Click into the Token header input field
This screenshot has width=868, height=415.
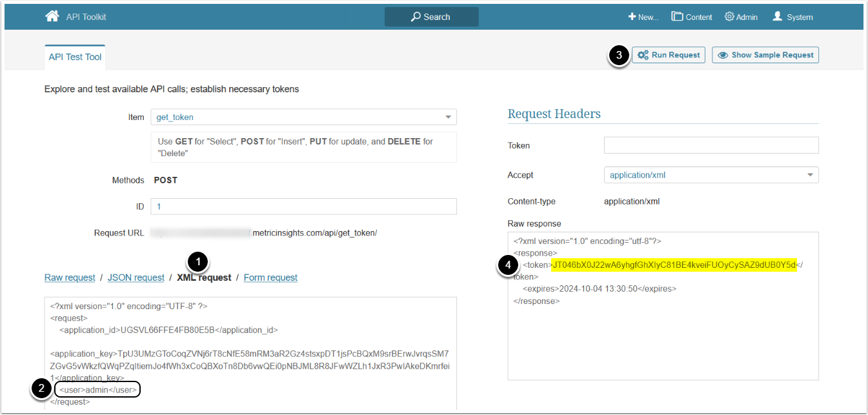pyautogui.click(x=711, y=145)
